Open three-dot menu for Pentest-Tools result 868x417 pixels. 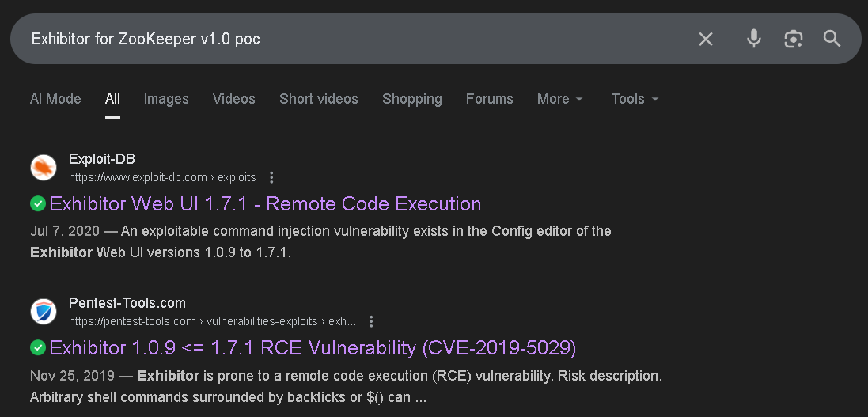tap(371, 321)
